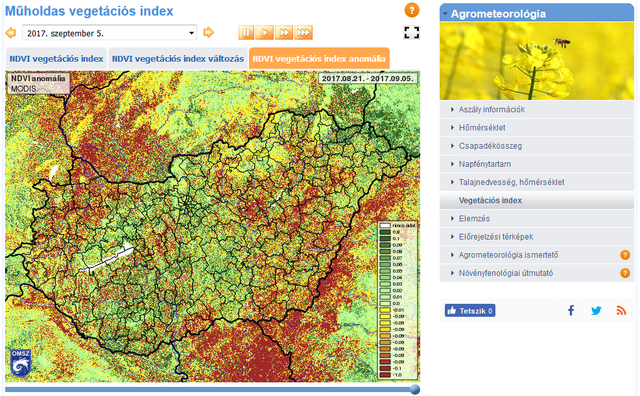Open help icon beside page title
The height and width of the screenshot is (396, 640).
coord(412,10)
